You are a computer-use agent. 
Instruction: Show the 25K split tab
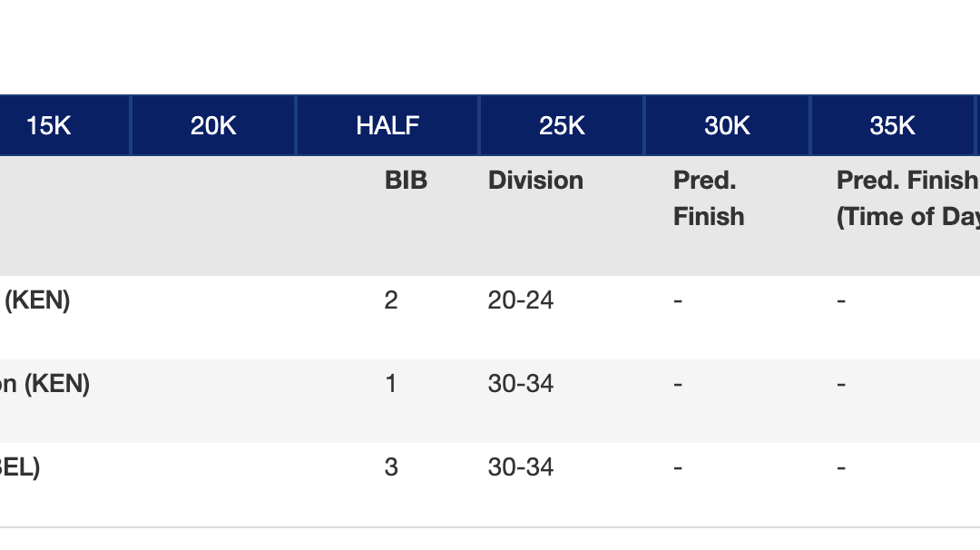pos(562,126)
